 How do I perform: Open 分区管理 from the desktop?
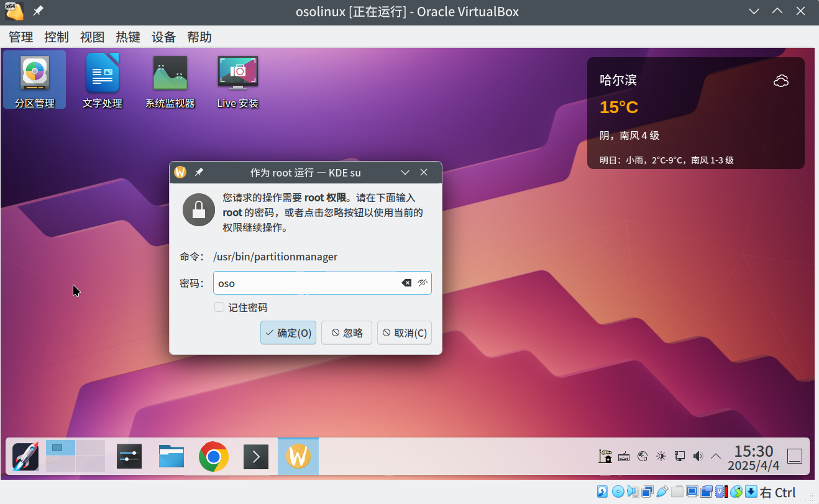point(34,80)
